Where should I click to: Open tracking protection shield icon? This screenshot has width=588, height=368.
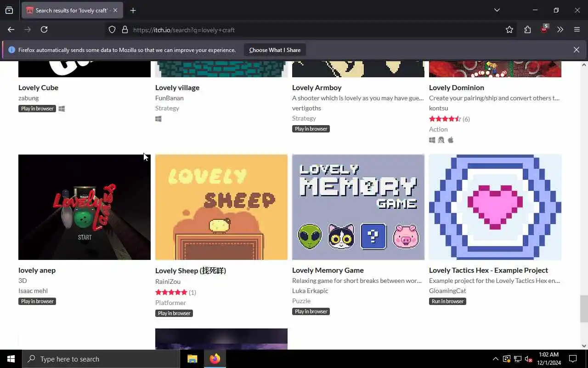(x=112, y=29)
